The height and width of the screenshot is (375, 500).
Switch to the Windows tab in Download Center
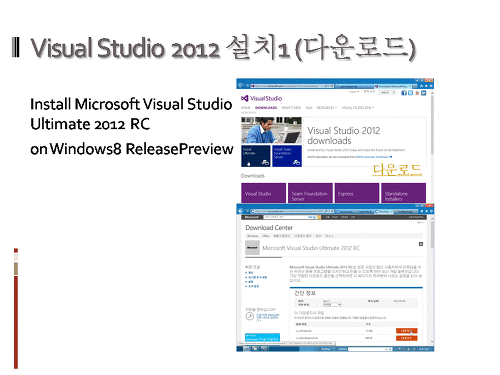point(253,236)
